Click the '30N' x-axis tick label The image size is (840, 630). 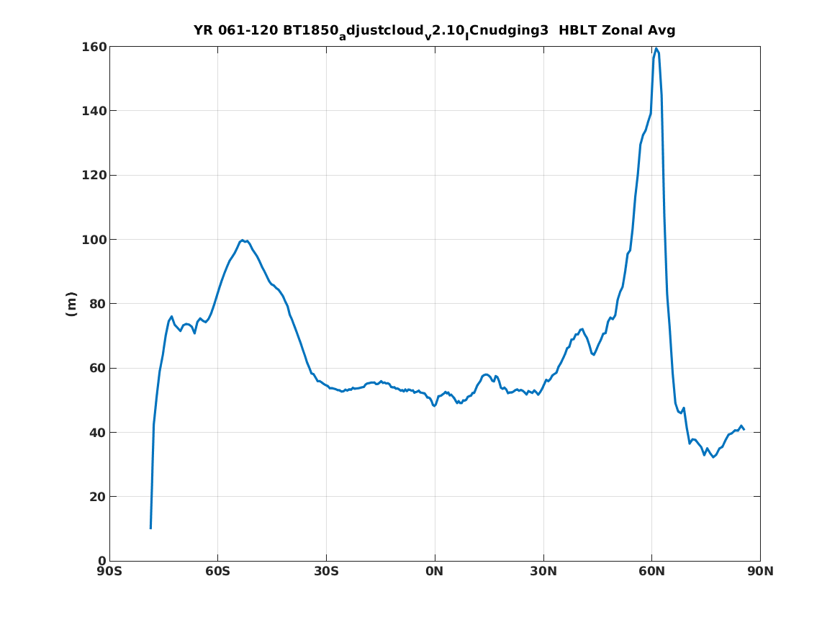coord(543,572)
